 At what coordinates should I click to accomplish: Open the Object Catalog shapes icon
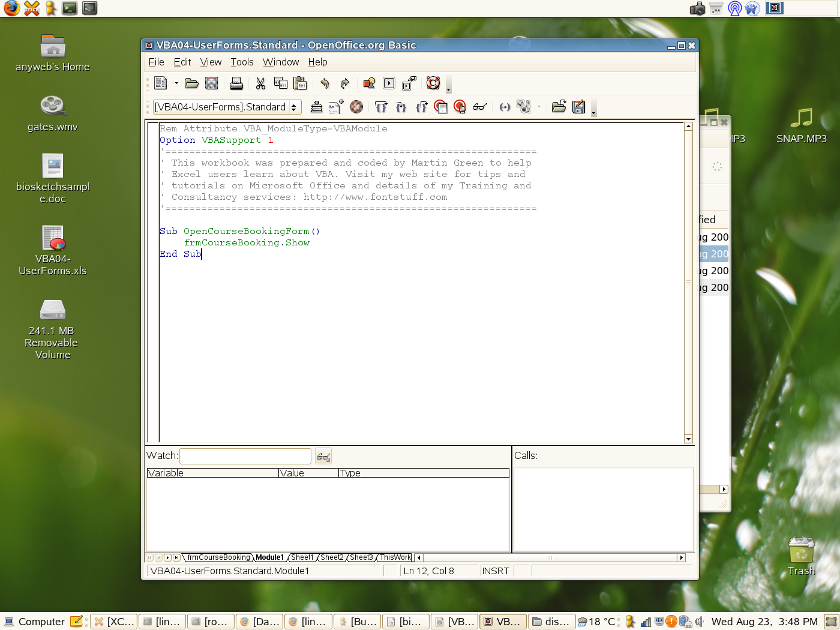369,83
